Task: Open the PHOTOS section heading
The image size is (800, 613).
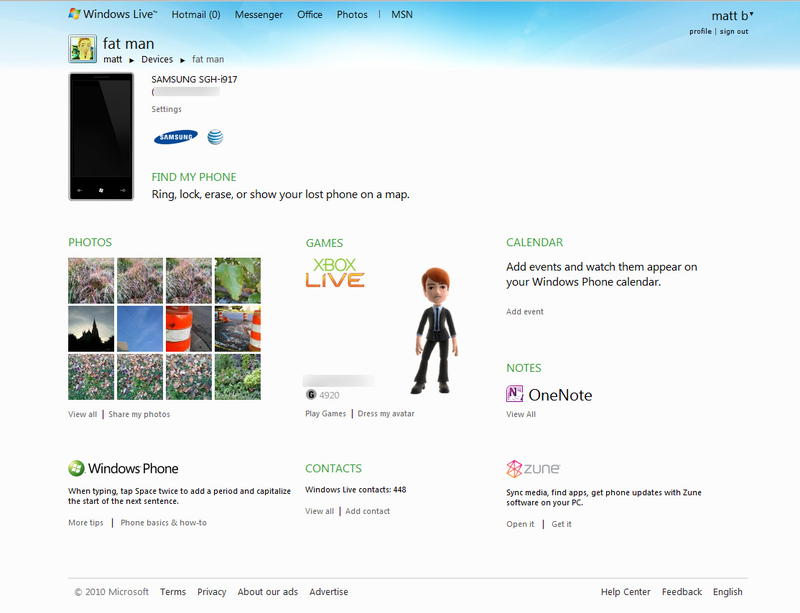Action: [x=90, y=242]
